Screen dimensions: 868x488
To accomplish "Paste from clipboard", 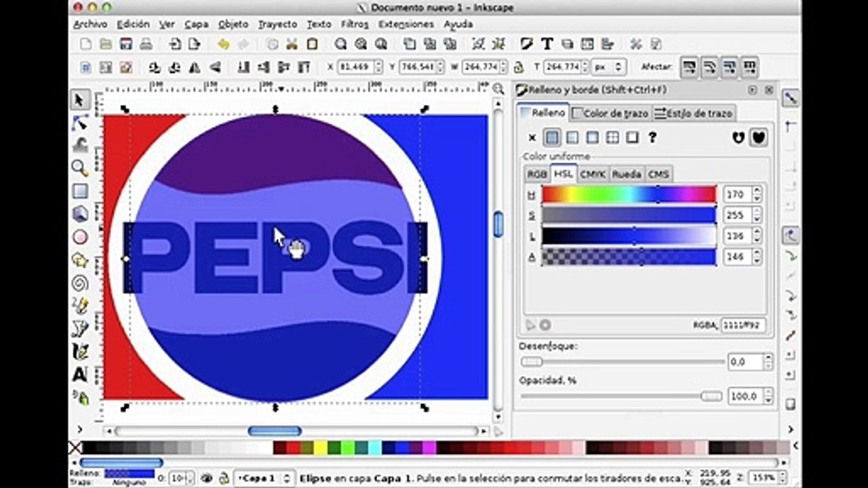I will (x=312, y=44).
